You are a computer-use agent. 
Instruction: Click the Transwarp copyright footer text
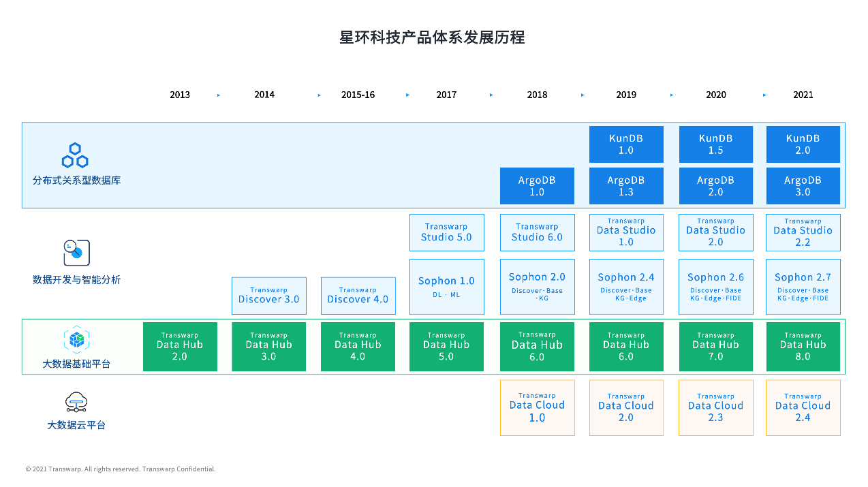(x=121, y=469)
